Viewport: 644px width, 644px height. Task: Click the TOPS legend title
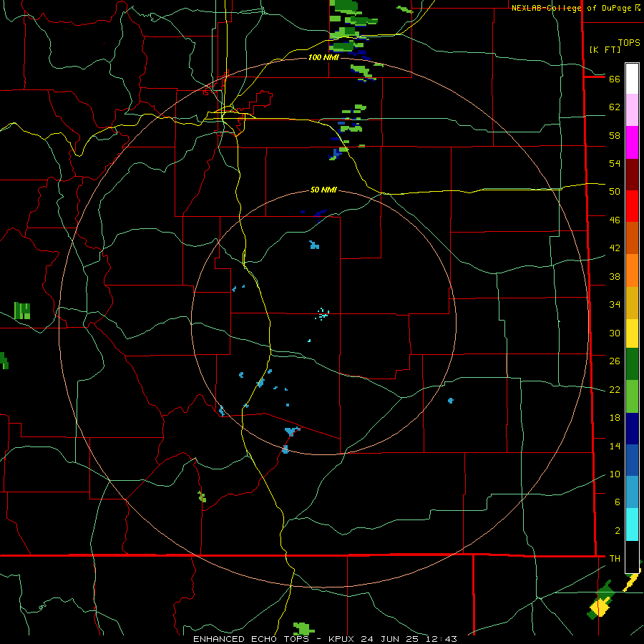(629, 43)
